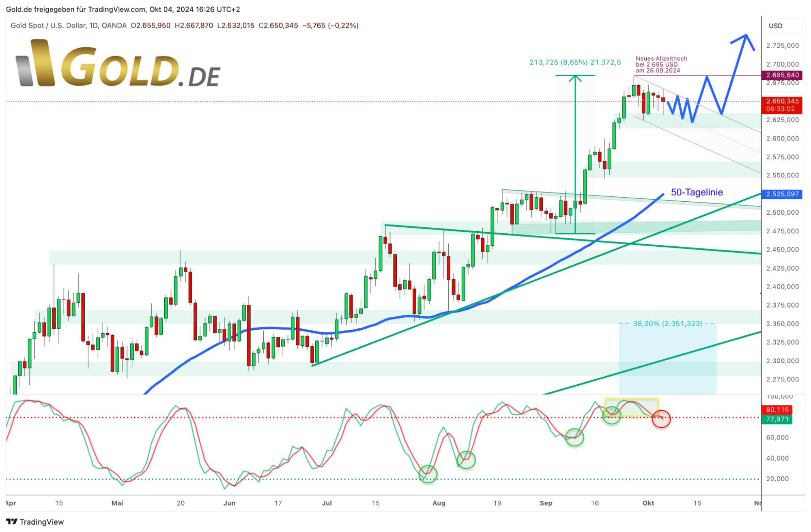Click the red 2.650,345 current price label

tap(782, 101)
